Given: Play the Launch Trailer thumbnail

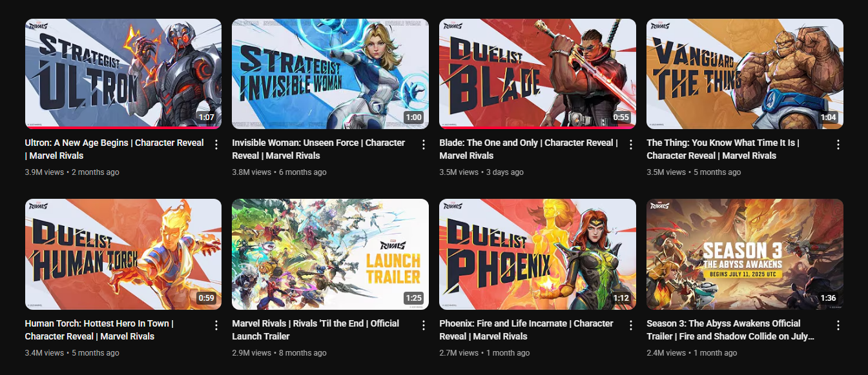Looking at the screenshot, I should [x=330, y=254].
